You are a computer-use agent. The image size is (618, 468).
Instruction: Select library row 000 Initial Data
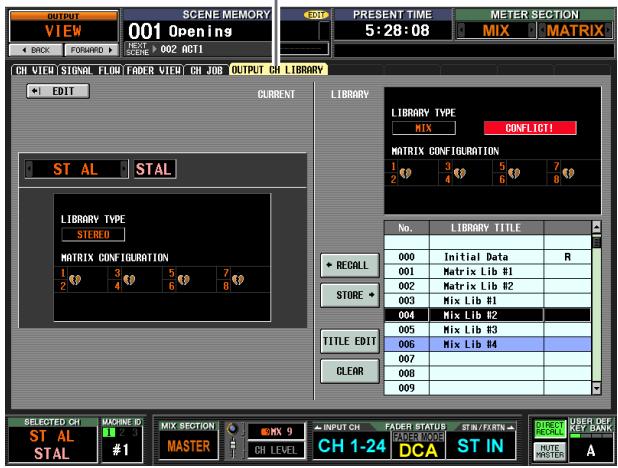(488, 257)
